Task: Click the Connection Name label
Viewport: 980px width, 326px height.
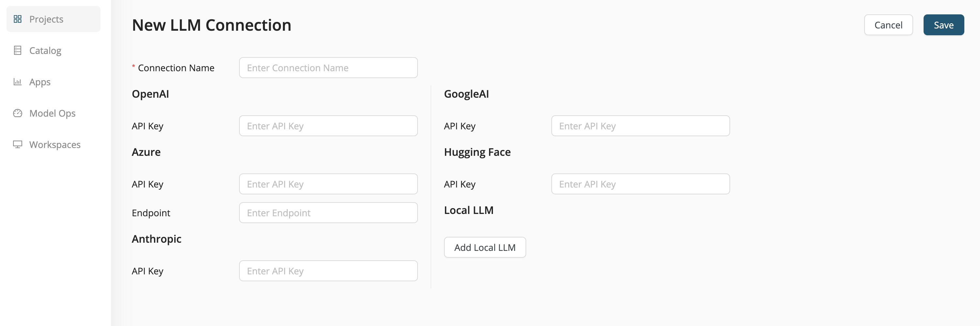Action: [x=176, y=68]
